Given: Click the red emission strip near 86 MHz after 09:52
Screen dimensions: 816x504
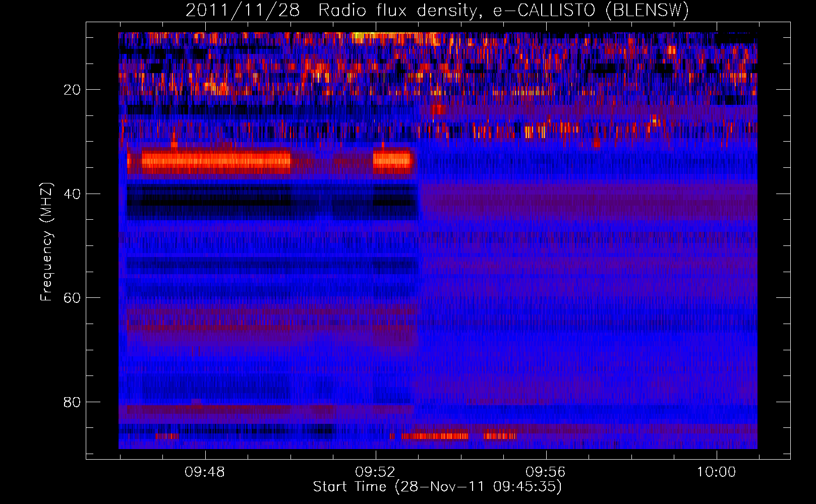Looking at the screenshot, I should pyautogui.click(x=435, y=436).
